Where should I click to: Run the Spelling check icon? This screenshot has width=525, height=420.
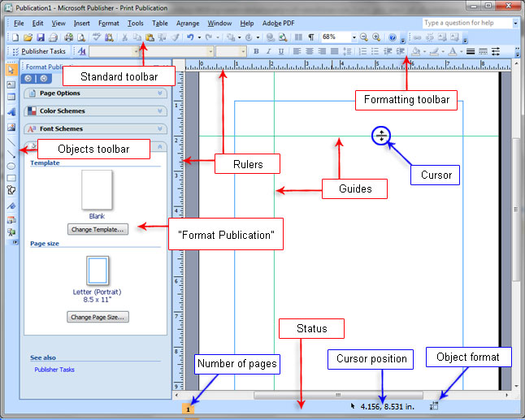tap(97, 37)
